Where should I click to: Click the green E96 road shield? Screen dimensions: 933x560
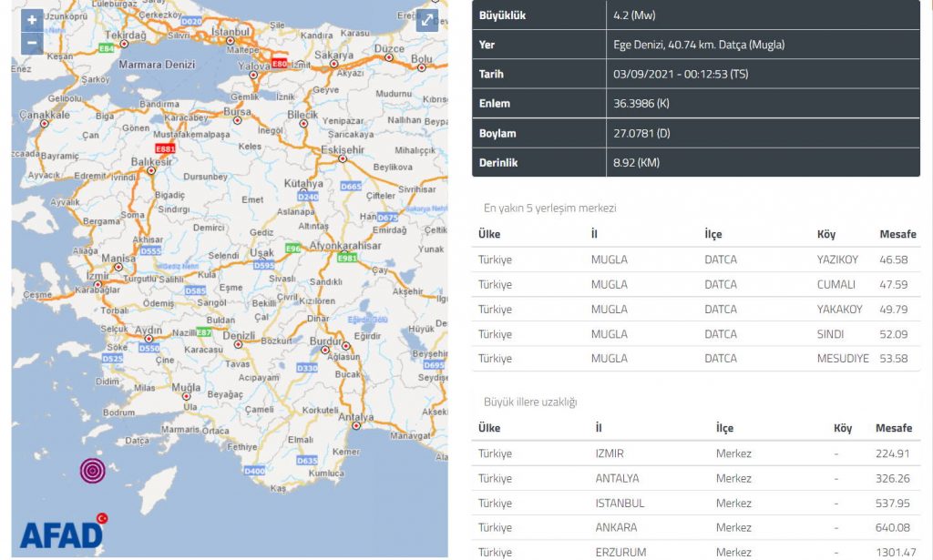292,248
